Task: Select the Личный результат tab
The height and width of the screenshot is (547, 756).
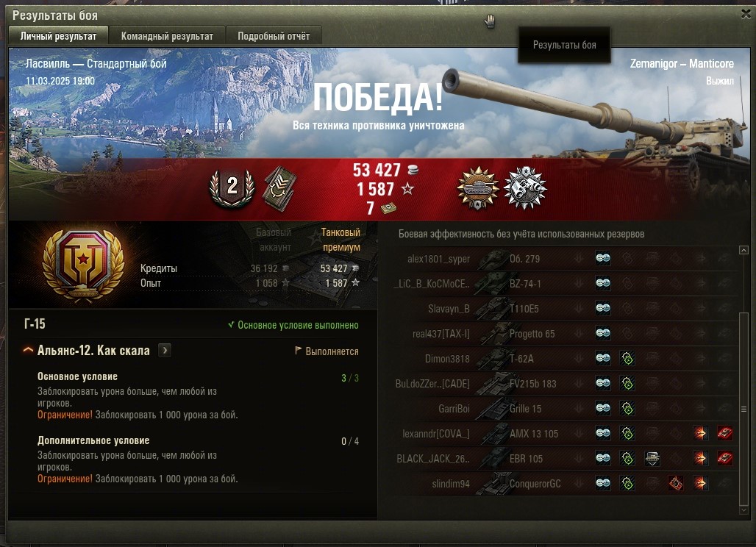Action: pyautogui.click(x=58, y=36)
